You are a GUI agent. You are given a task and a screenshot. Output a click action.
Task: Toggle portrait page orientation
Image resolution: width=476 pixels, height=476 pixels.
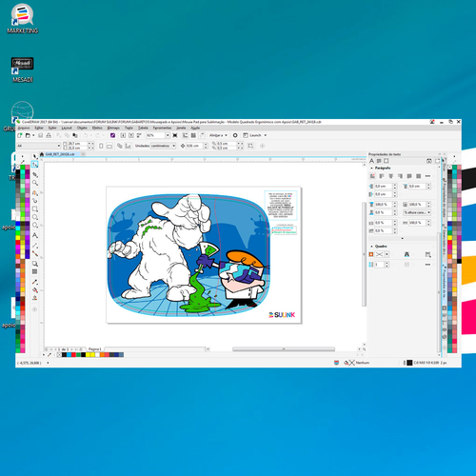pos(101,146)
